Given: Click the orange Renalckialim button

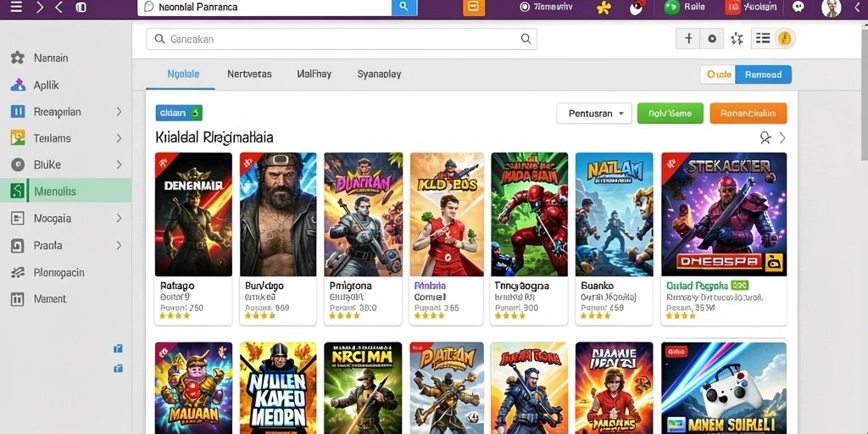Looking at the screenshot, I should [x=748, y=114].
